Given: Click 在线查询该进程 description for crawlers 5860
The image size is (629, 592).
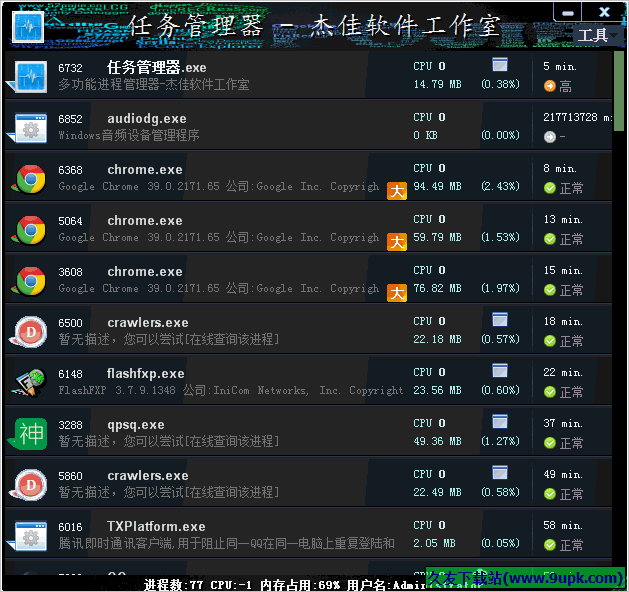Looking at the screenshot, I should (232, 492).
